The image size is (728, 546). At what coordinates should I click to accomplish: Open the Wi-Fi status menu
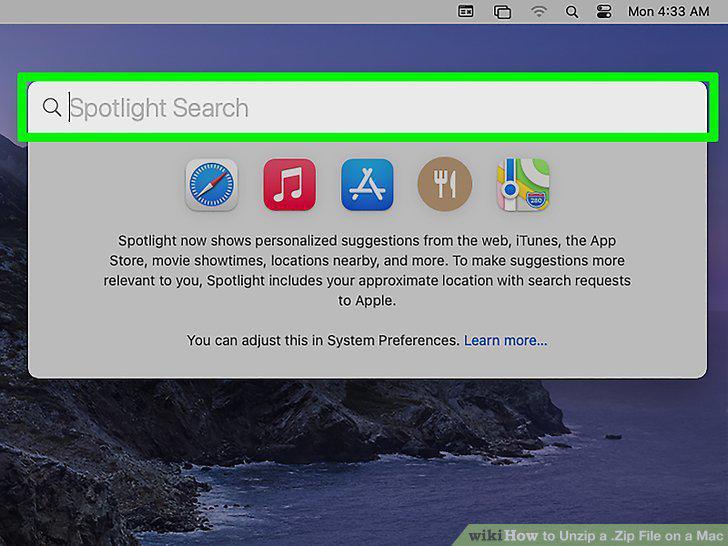point(539,11)
